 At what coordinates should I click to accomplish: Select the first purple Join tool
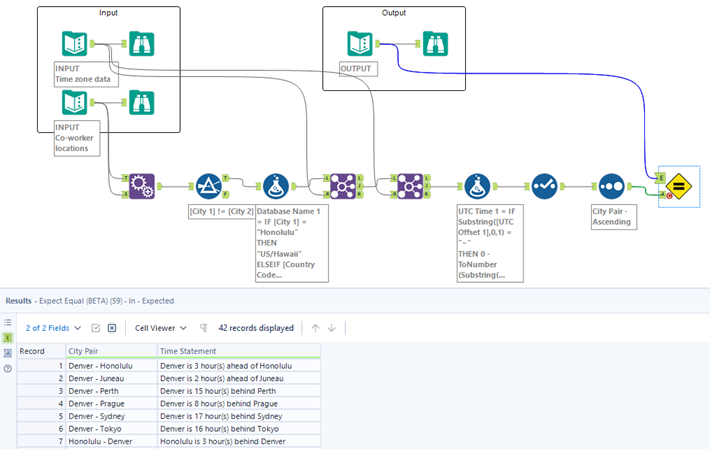point(343,186)
